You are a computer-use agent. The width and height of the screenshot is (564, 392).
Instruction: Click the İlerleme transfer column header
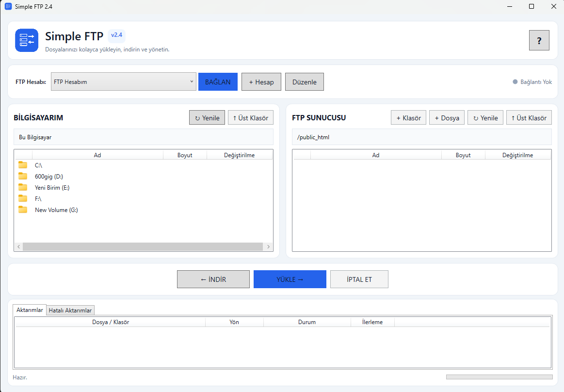(x=372, y=322)
